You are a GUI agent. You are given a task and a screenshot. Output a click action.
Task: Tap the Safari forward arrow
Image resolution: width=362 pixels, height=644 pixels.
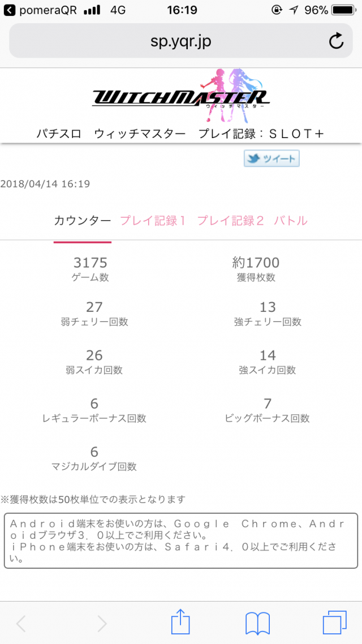pos(102,623)
